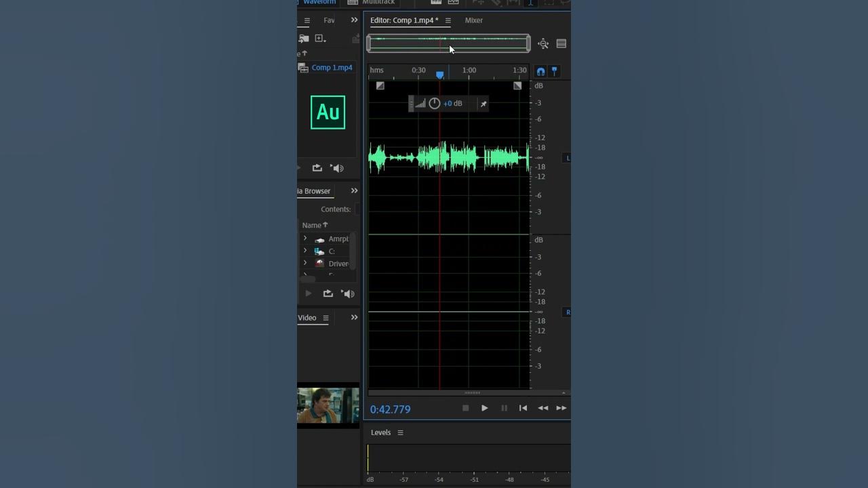This screenshot has width=868, height=488.
Task: Click the Levels panel title
Action: click(x=380, y=432)
